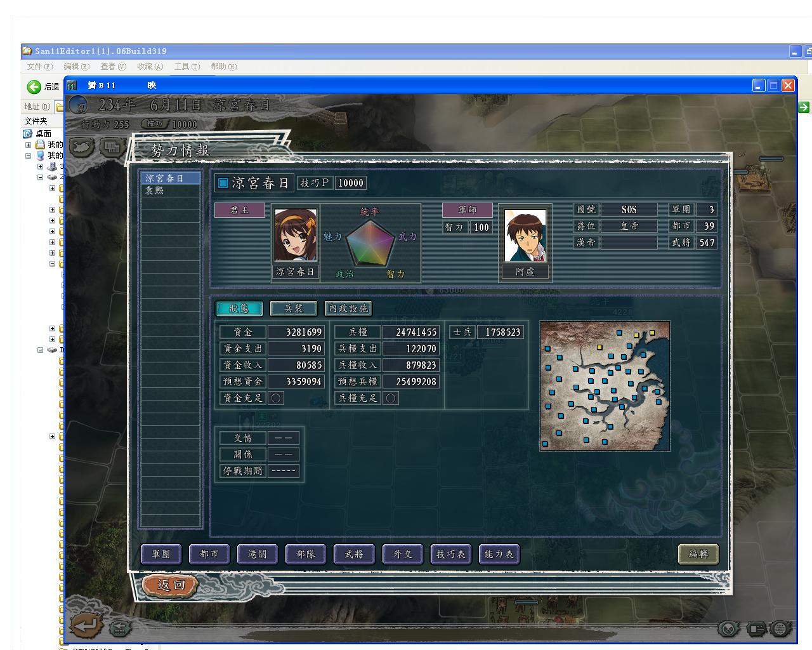Click the 國號 value SOS

629,209
